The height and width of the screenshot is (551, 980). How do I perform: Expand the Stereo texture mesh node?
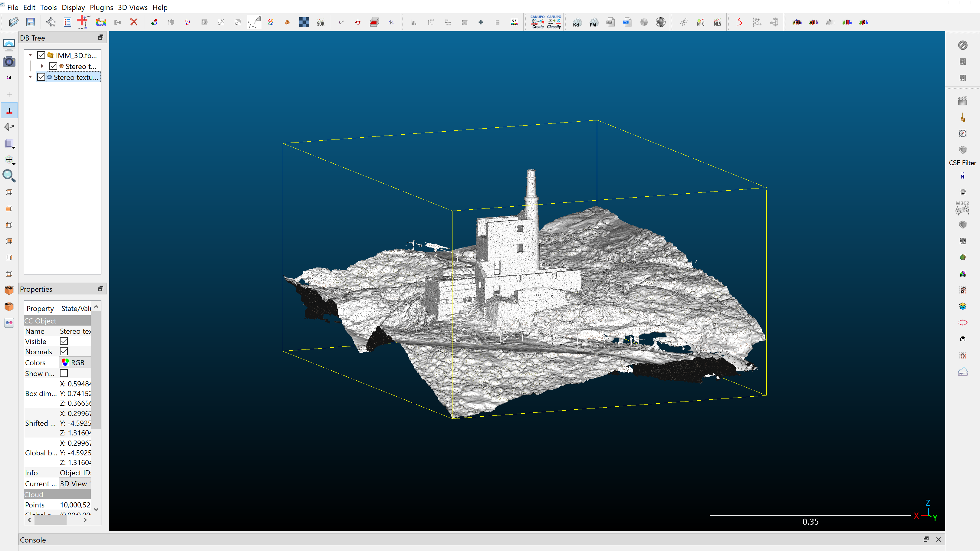click(x=42, y=66)
